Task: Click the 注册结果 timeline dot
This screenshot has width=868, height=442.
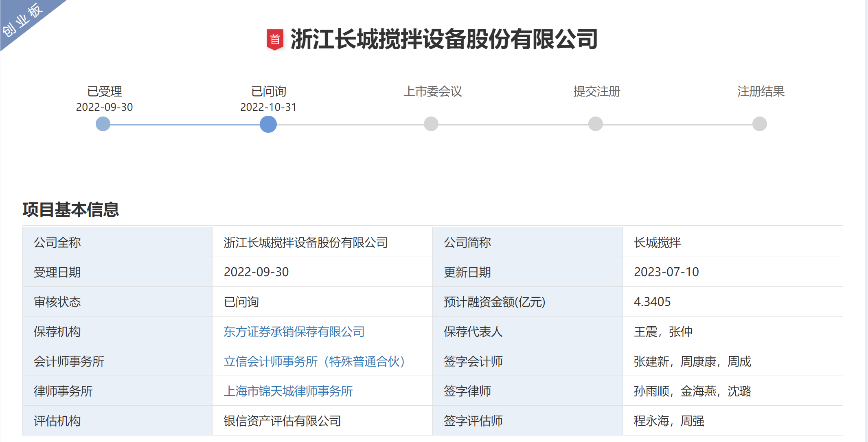Action: (x=759, y=123)
